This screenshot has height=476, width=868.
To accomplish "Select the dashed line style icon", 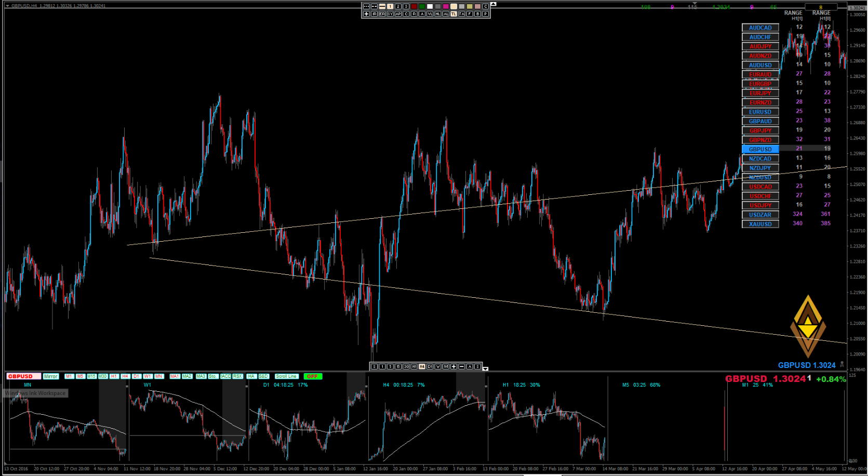I will point(374,6).
